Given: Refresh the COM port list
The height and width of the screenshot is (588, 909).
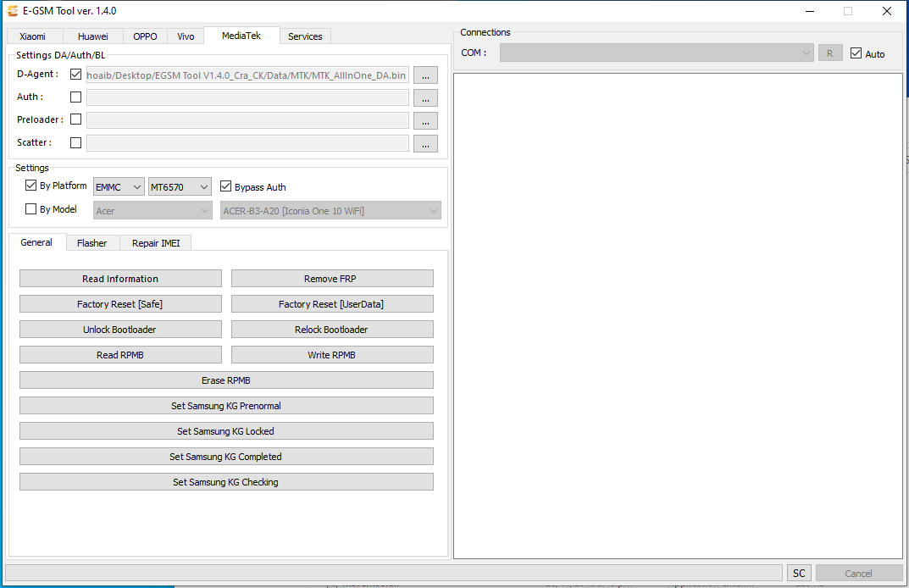Looking at the screenshot, I should tap(830, 52).
